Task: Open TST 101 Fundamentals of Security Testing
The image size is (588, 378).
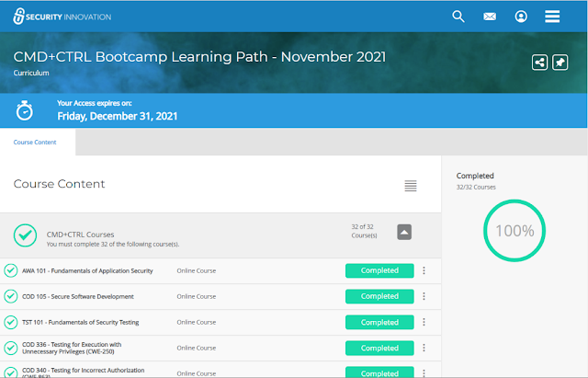Action: point(80,322)
